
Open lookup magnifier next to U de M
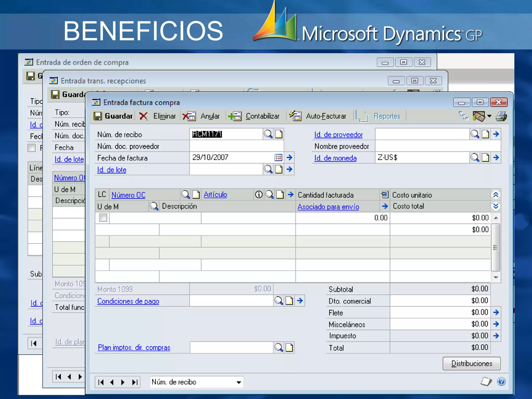(x=154, y=206)
